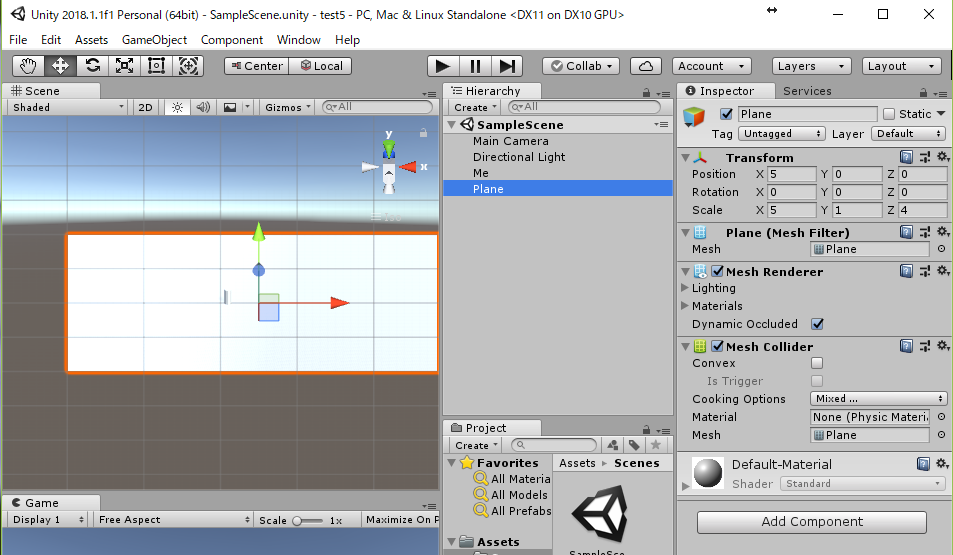Image resolution: width=953 pixels, height=555 pixels.
Task: Adjust the Game view Scale slider
Action: 308,520
